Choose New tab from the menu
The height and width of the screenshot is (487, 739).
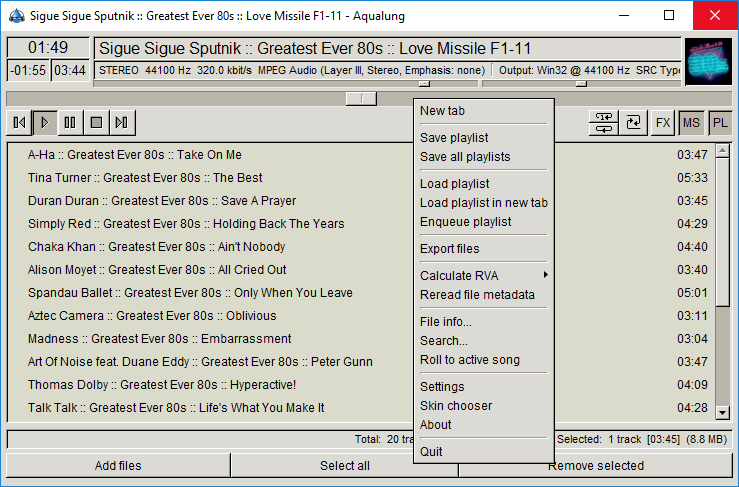tap(483, 111)
